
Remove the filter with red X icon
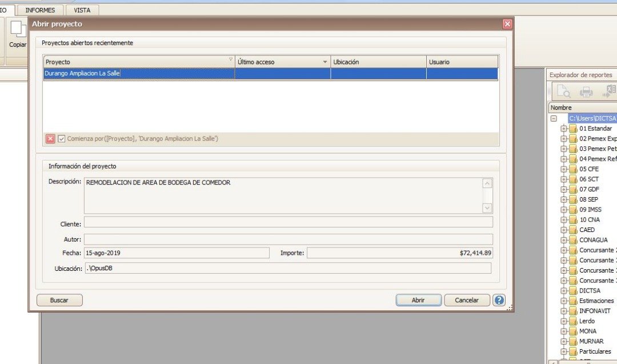click(x=51, y=139)
